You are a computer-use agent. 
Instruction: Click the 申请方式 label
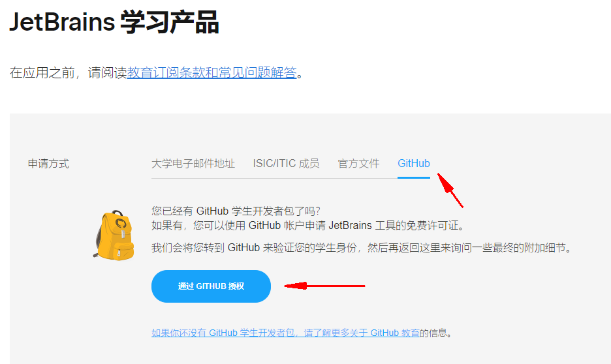coord(48,164)
